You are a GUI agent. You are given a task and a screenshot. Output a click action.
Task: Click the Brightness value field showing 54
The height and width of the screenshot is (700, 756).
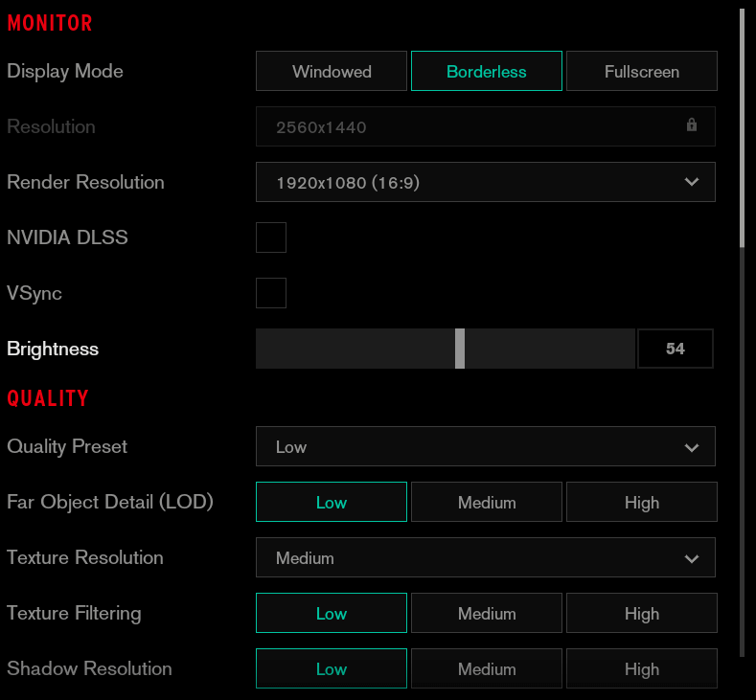[675, 349]
